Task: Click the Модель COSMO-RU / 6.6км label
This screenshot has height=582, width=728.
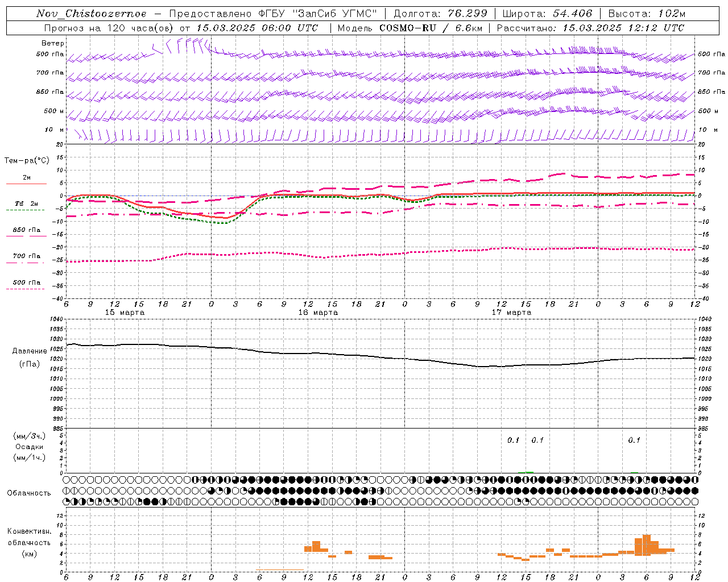Action: pyautogui.click(x=410, y=28)
